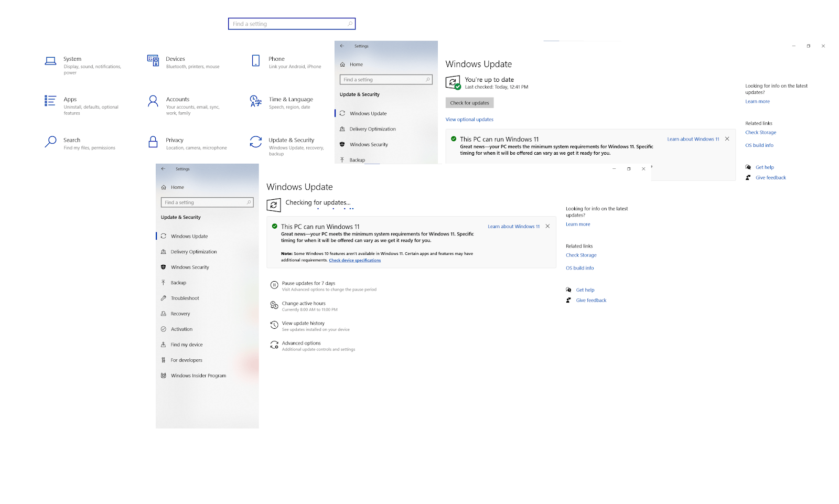Click OS build info in the Checking for updates window
The image size is (839, 504).
point(580,268)
